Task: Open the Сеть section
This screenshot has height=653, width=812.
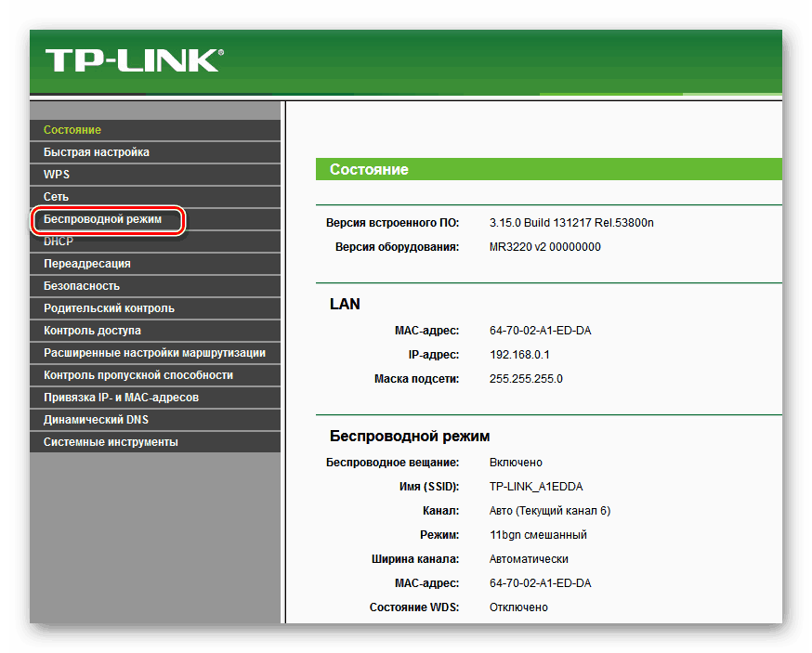Action: click(56, 197)
